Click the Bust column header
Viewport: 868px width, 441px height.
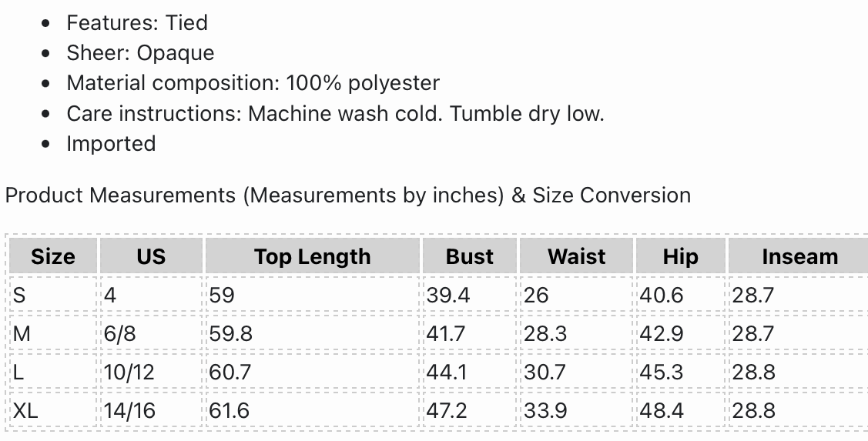pos(470,256)
